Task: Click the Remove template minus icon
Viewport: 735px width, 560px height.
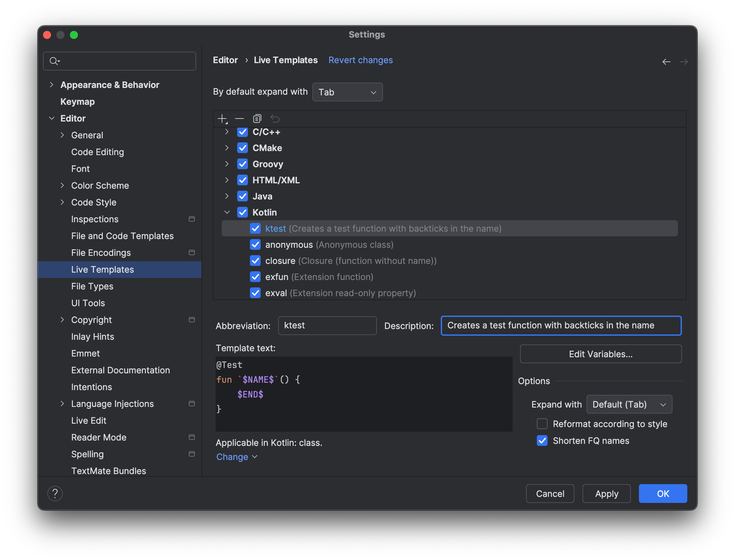Action: click(239, 119)
